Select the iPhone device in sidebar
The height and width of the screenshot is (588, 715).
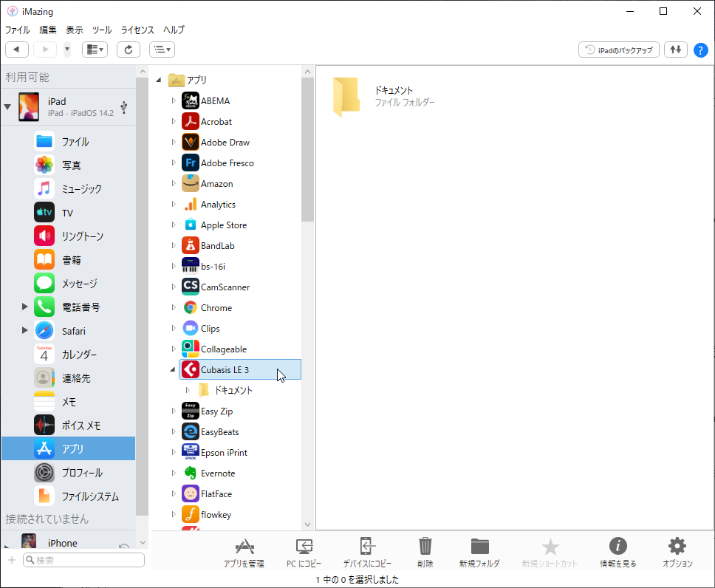pos(69,541)
